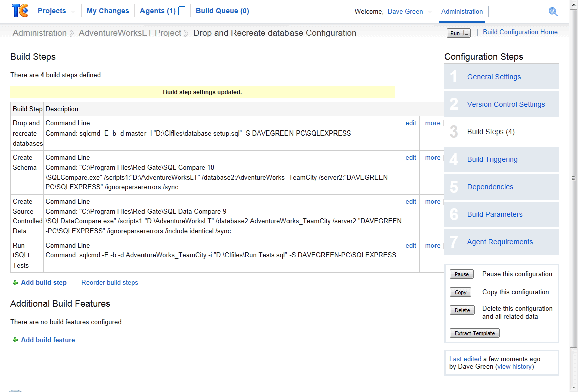Click the agent status box icon
Screen dimensions: 578x392
[182, 11]
